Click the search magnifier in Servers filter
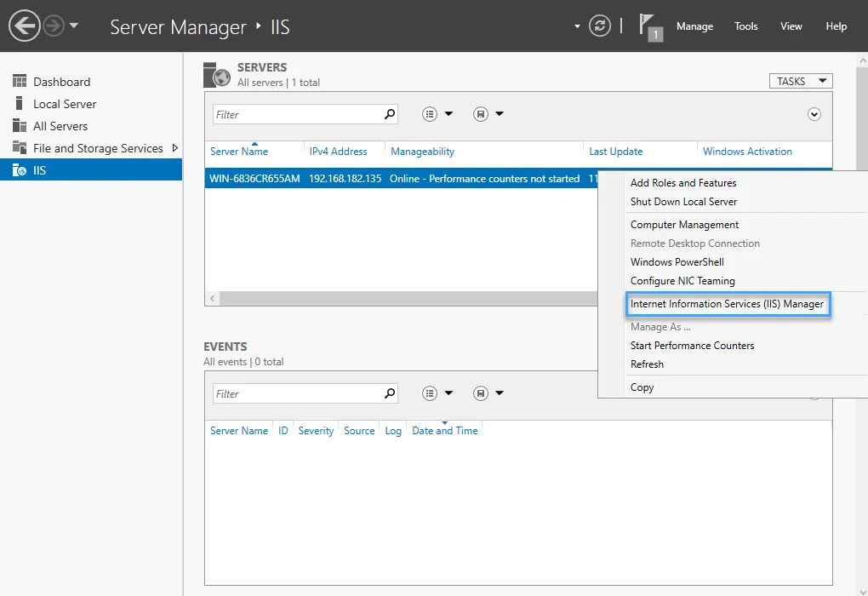 point(390,114)
